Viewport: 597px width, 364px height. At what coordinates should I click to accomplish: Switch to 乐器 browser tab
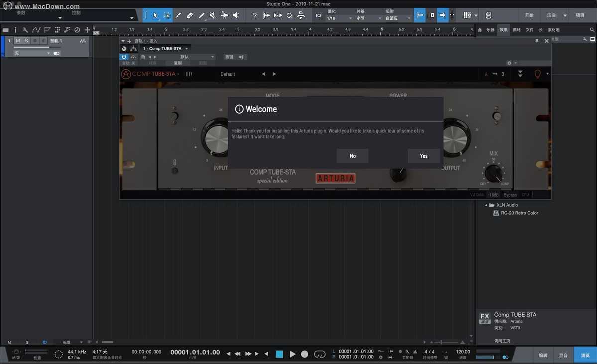tap(491, 30)
